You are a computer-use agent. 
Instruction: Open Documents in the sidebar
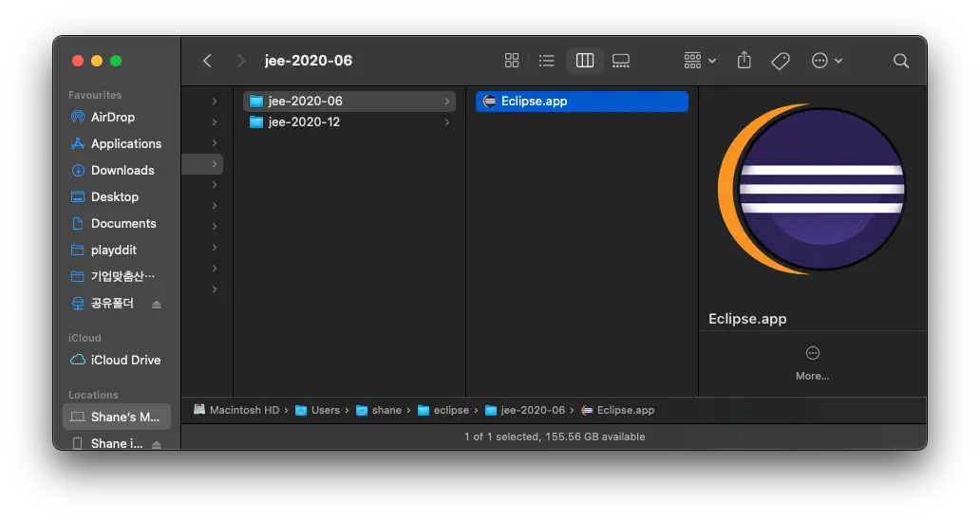point(117,223)
